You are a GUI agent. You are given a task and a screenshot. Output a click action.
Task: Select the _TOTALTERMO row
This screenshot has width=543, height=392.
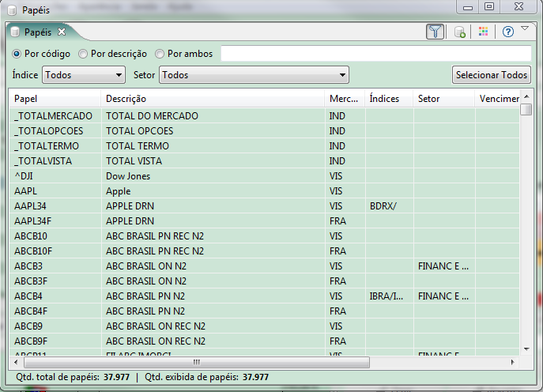[264, 145]
